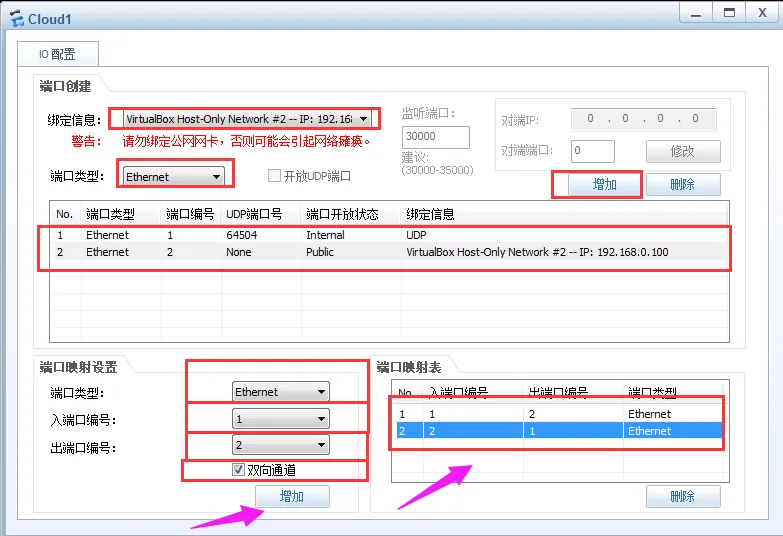
Task: Click 增加 button under port mapping settings
Action: pos(291,496)
